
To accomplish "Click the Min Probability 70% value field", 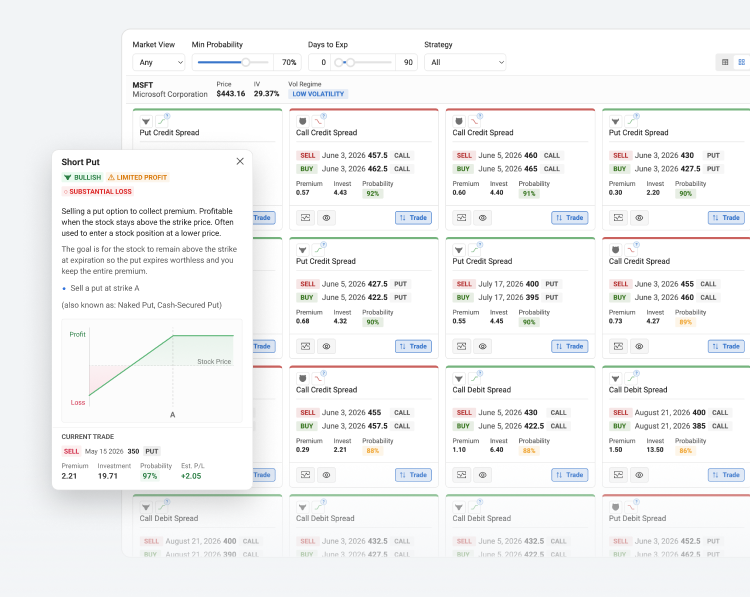I will click(x=288, y=62).
